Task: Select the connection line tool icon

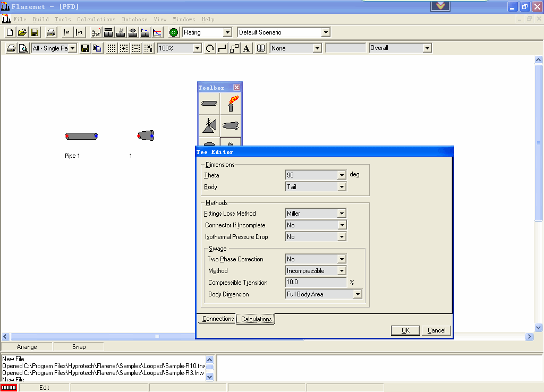Action: [x=222, y=48]
